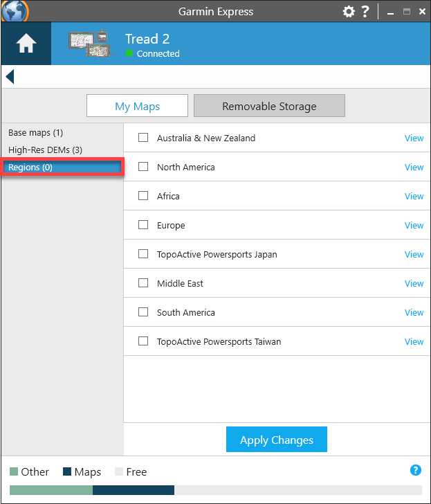431x504 pixels.
Task: Click the Tread 2 device image
Action: [x=90, y=44]
